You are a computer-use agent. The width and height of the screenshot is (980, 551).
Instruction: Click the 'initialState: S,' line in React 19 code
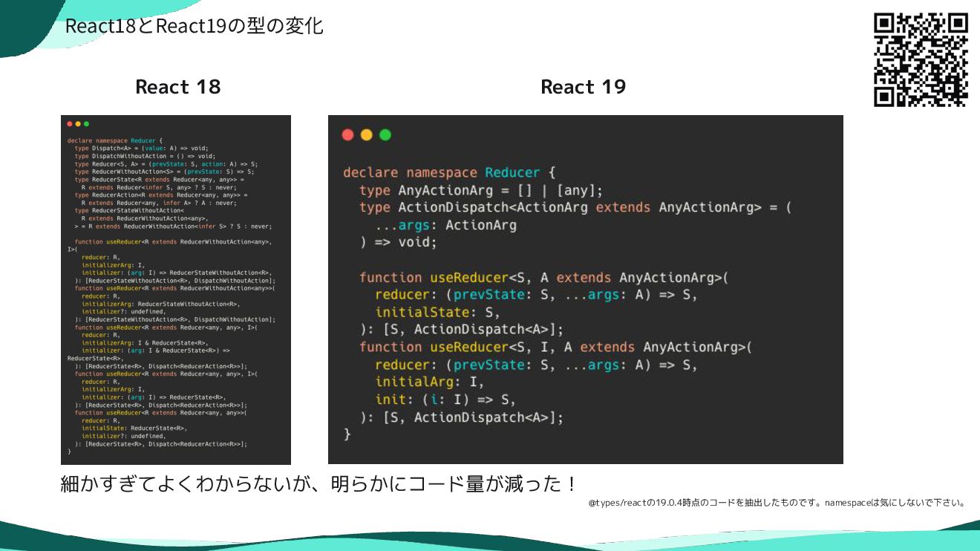(437, 313)
